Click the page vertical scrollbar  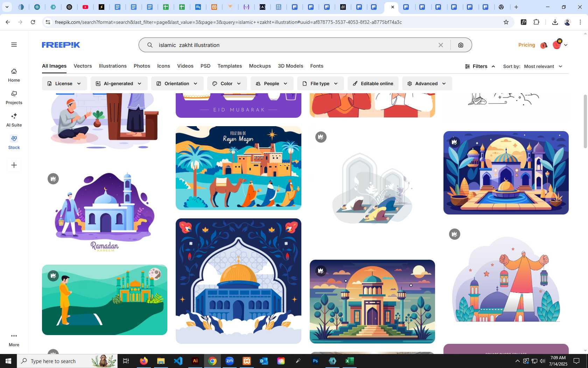pos(585,121)
